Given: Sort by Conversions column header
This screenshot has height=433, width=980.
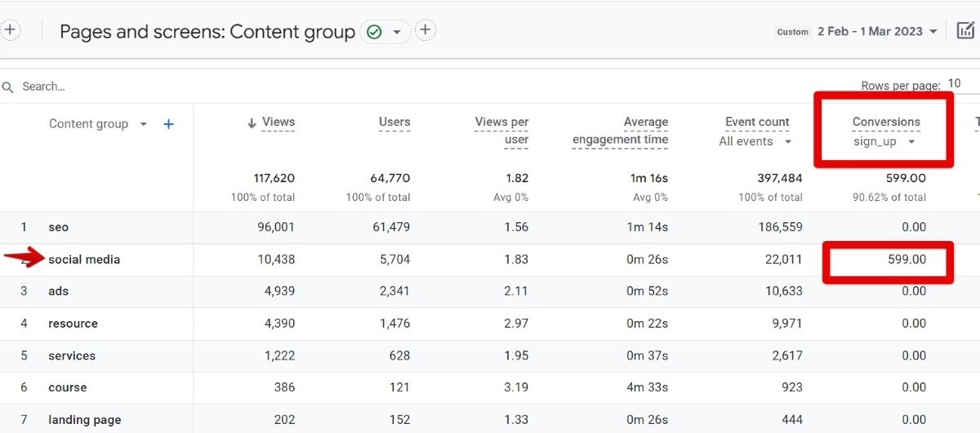Looking at the screenshot, I should pos(886,122).
